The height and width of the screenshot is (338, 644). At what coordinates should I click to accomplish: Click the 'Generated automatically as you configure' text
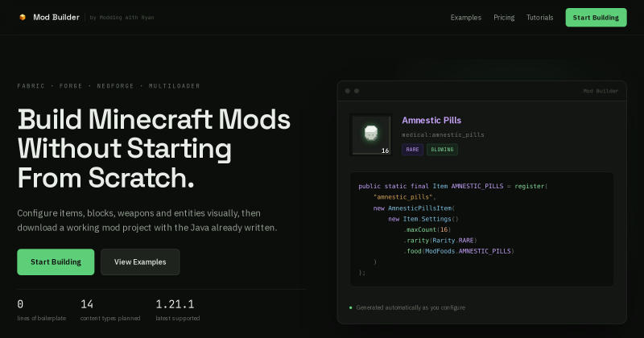411,307
